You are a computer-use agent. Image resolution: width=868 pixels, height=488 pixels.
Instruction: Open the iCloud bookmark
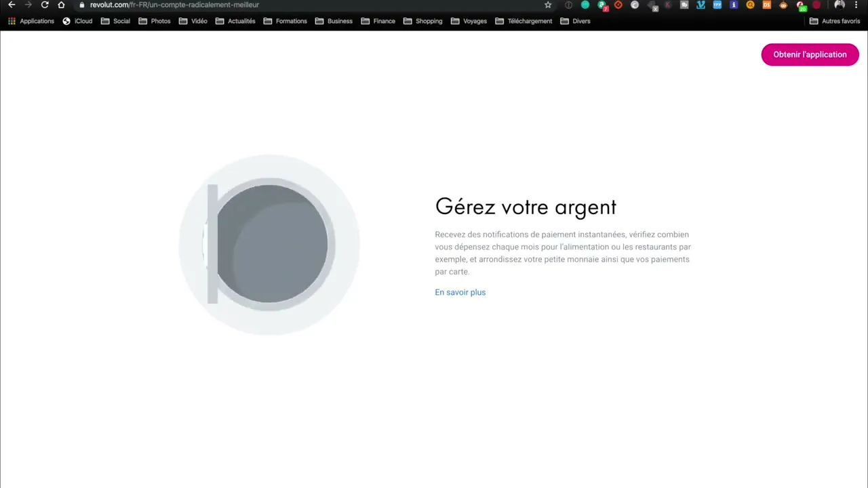pyautogui.click(x=78, y=21)
